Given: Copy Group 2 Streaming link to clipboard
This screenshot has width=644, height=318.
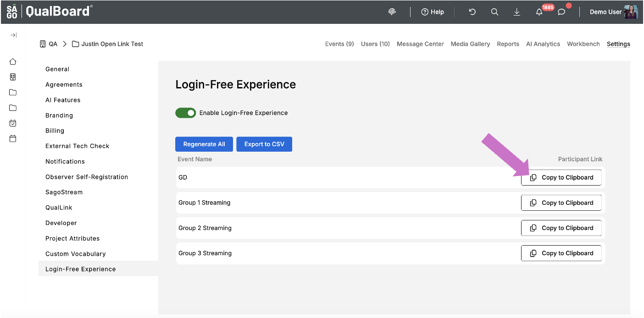Looking at the screenshot, I should coord(561,228).
